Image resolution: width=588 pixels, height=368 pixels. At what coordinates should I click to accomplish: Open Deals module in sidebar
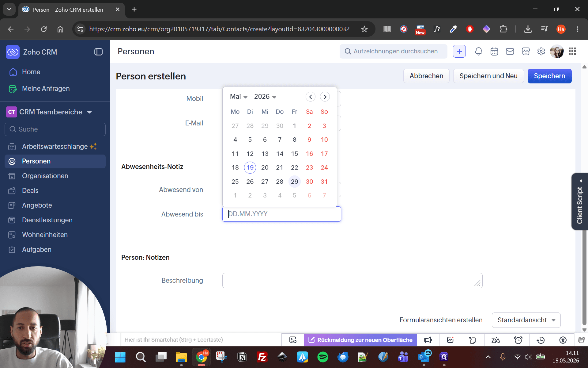[x=30, y=191]
